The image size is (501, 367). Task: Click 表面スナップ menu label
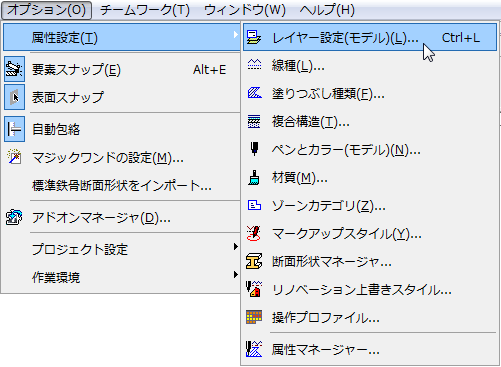tap(68, 97)
